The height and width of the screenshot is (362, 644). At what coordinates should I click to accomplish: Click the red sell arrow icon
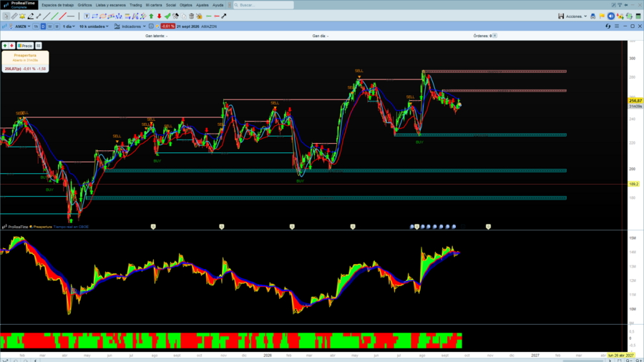159,16
